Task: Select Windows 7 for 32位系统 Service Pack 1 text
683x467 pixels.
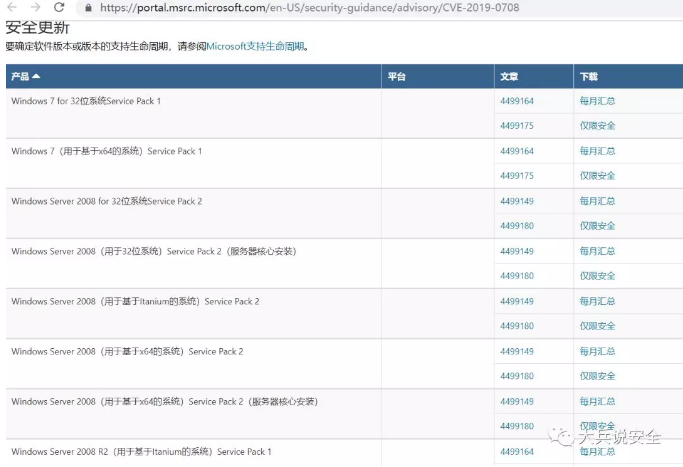Action: coord(86,101)
